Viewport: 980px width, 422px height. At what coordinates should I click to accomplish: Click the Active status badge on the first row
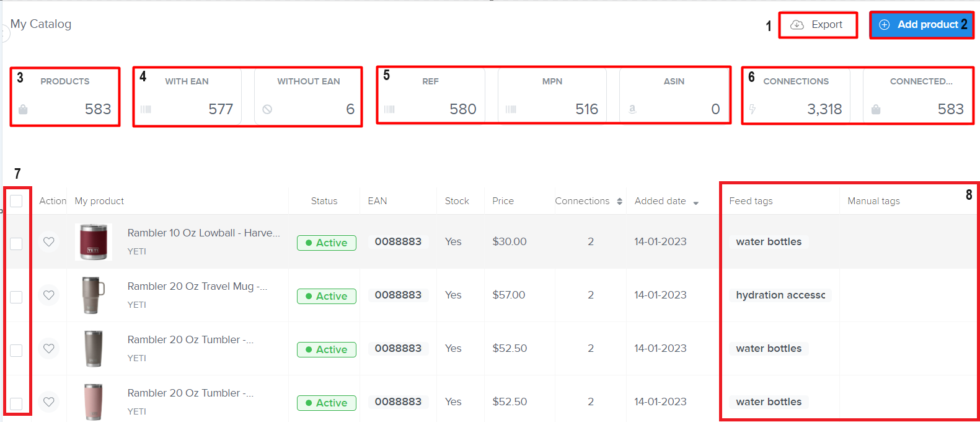327,243
